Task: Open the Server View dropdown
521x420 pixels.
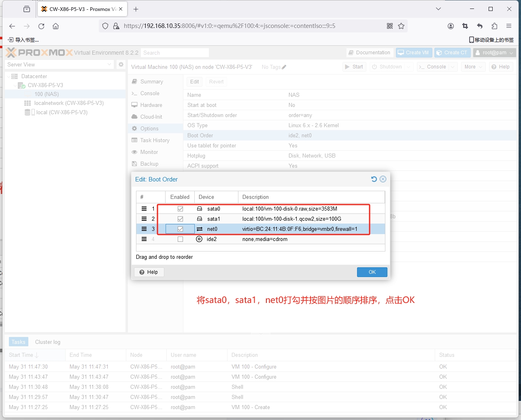Action: point(59,64)
